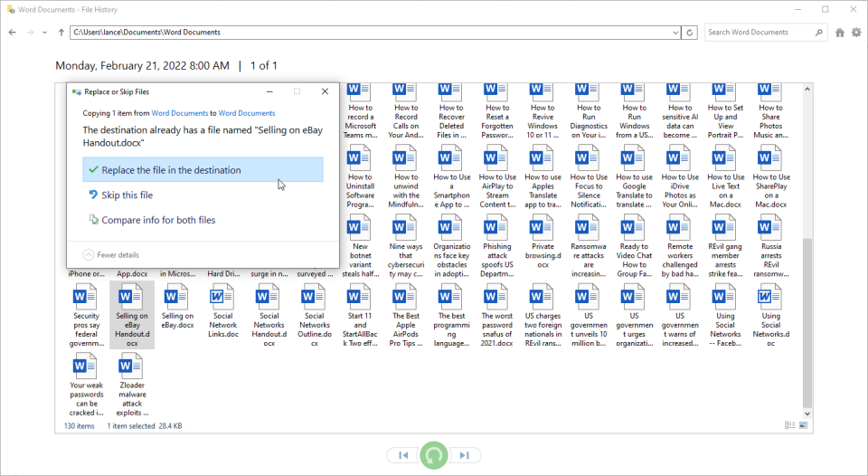The width and height of the screenshot is (868, 476).
Task: Click the Back arrow
Action: pos(12,33)
